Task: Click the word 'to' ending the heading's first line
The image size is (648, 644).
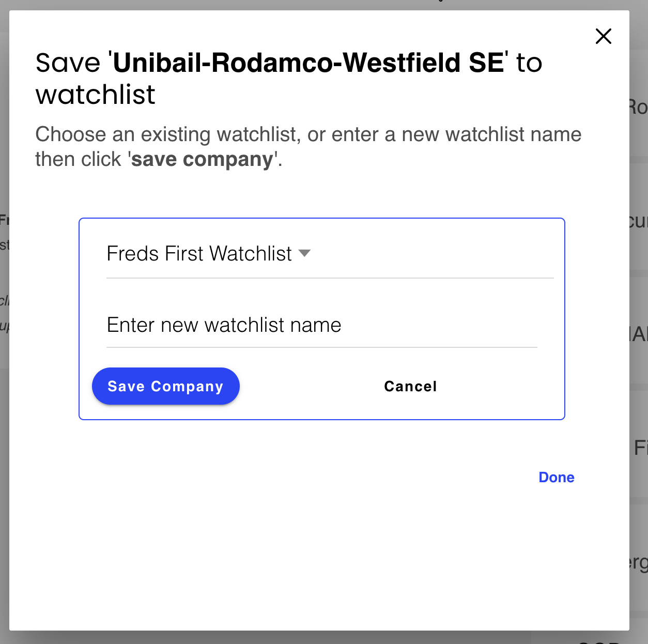Action: click(529, 63)
